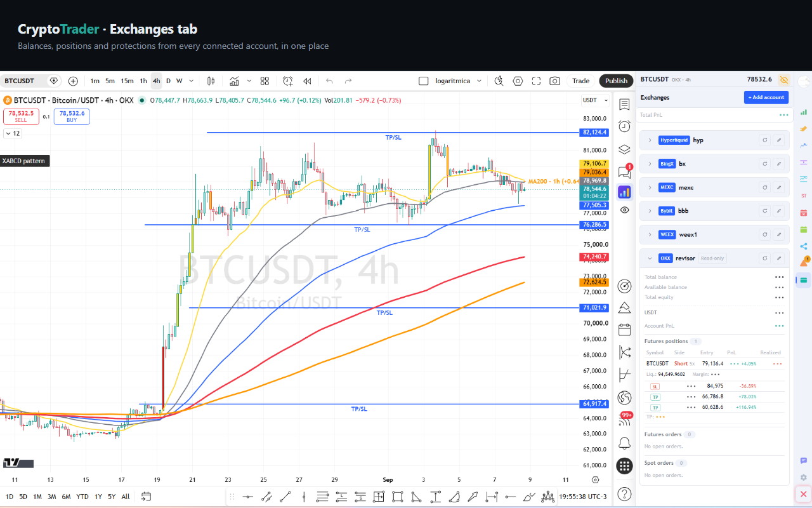Select the D timeframe
The width and height of the screenshot is (812, 508).
[x=168, y=81]
